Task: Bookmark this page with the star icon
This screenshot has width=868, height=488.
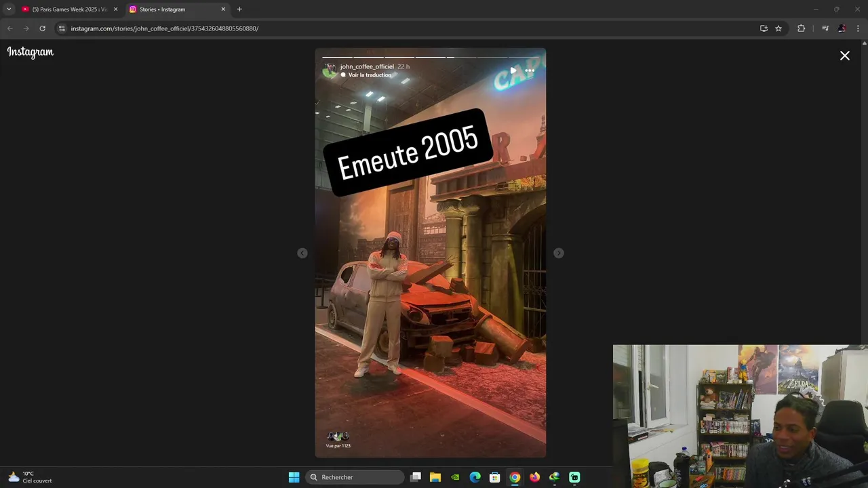Action: pyautogui.click(x=778, y=28)
